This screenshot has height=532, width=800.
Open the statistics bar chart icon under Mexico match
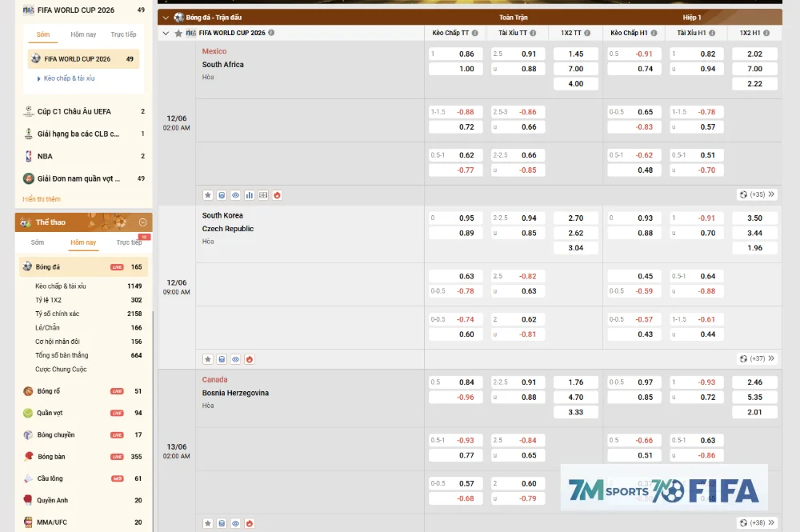tap(249, 195)
